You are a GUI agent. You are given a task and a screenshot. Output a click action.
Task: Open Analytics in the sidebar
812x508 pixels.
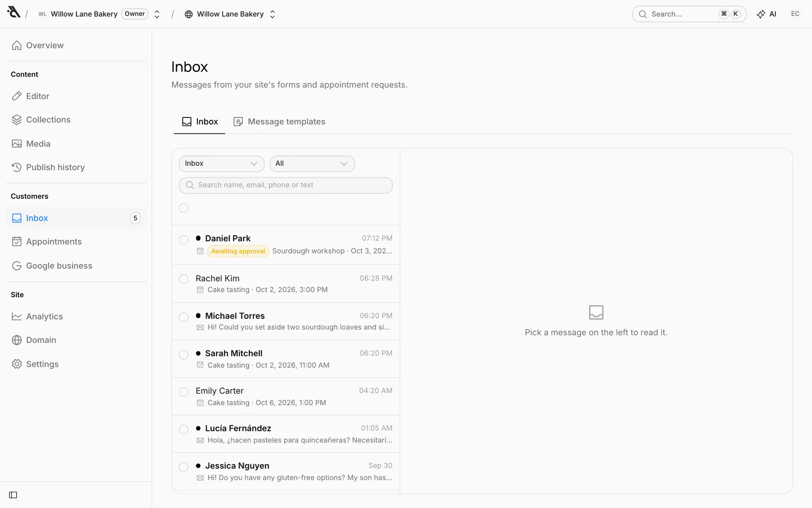coord(76,316)
